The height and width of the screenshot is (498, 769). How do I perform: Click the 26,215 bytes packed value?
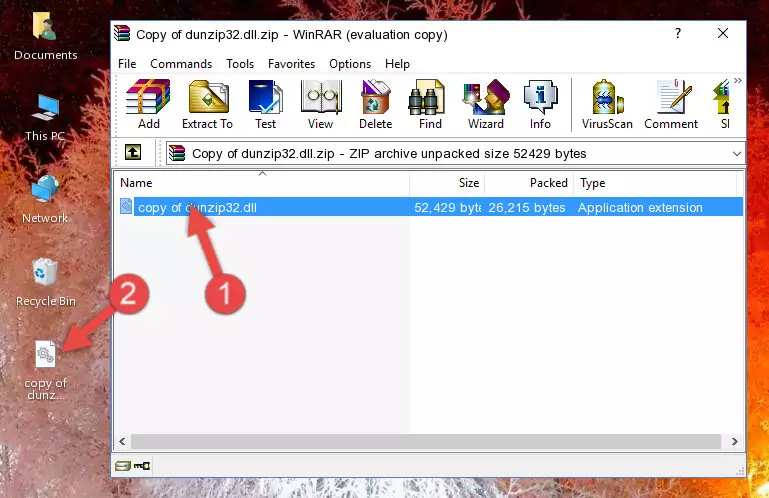click(527, 208)
